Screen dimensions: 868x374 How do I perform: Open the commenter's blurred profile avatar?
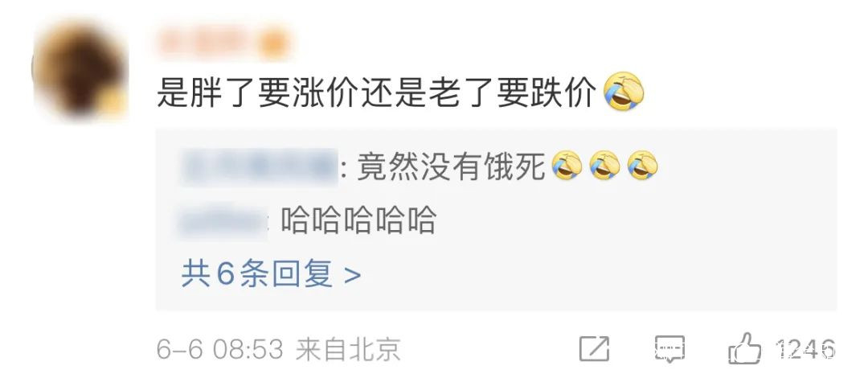click(x=81, y=70)
